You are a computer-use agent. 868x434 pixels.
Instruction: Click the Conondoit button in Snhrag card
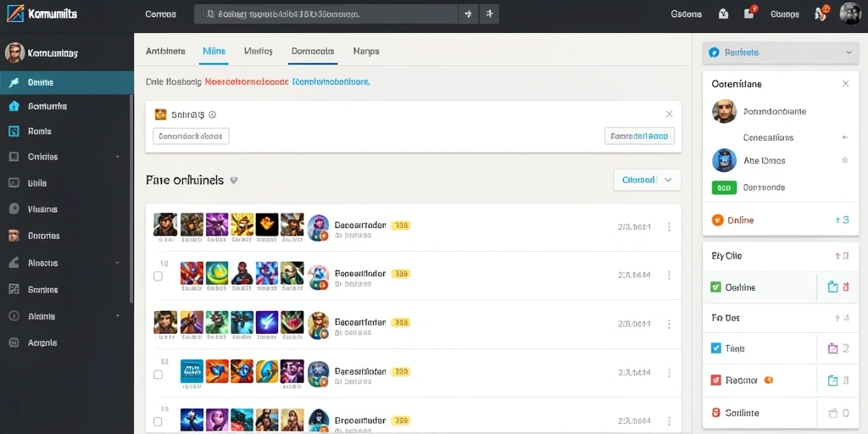[191, 136]
